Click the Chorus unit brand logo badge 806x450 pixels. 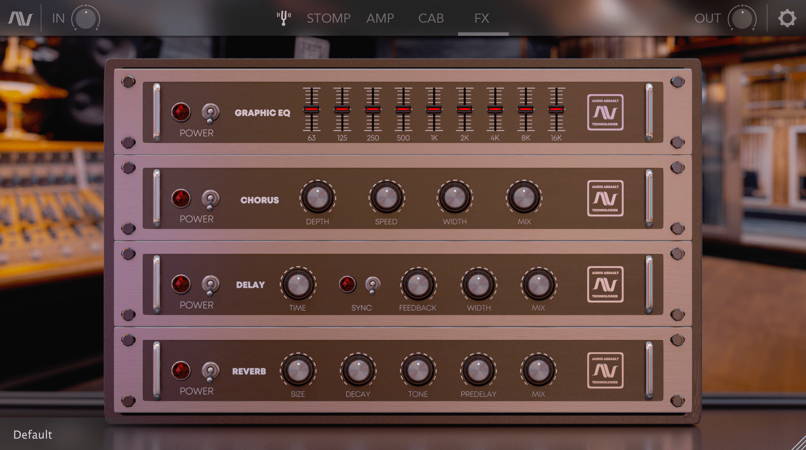[x=605, y=198]
